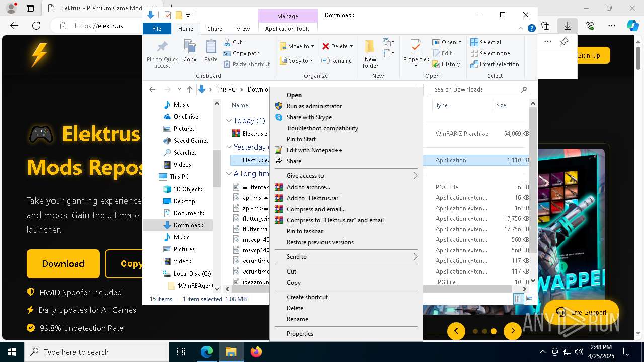Choose Add to "Elektrus.rar"
This screenshot has width=644, height=362.
point(346,198)
